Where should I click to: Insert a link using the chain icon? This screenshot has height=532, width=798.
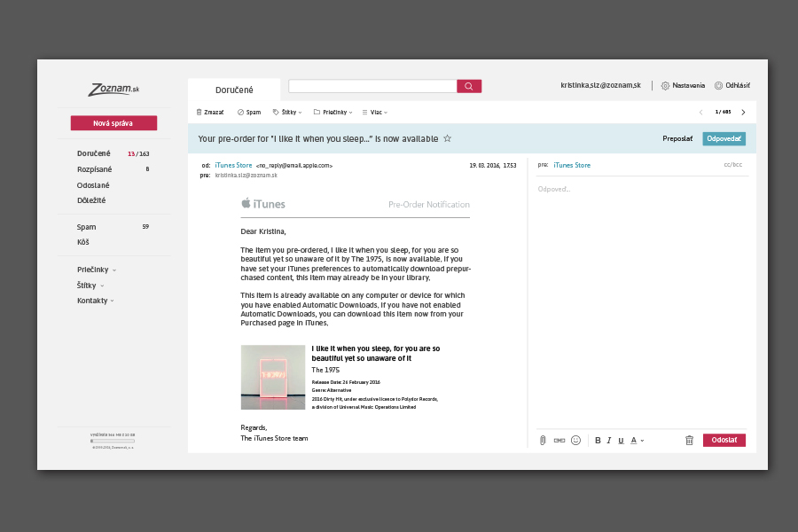pos(559,440)
